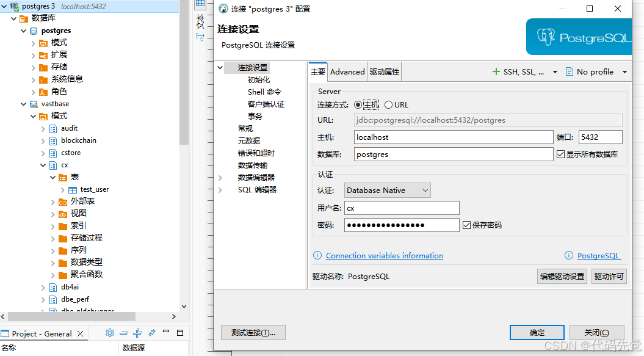Click the 驱动许可 button
The width and height of the screenshot is (644, 356).
(x=609, y=277)
